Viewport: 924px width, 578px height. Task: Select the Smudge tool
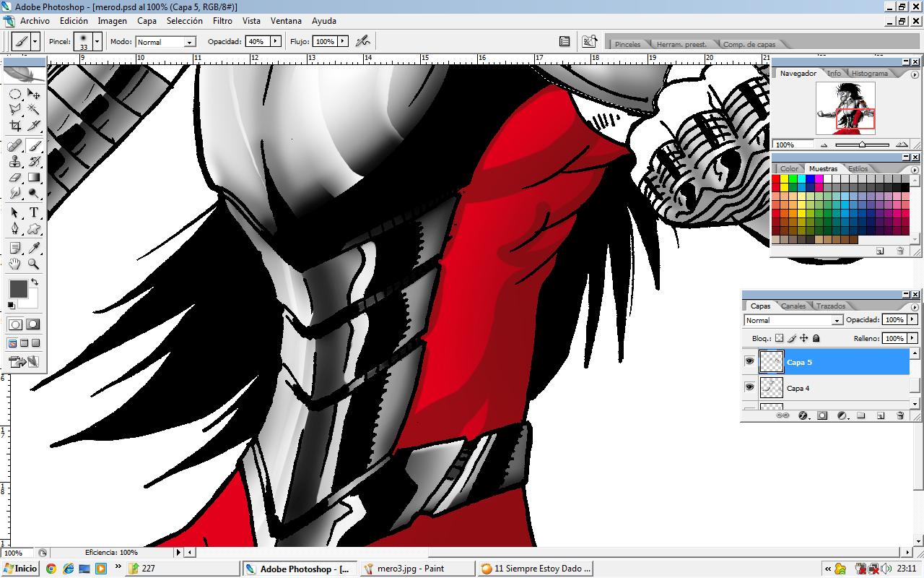tap(15, 193)
